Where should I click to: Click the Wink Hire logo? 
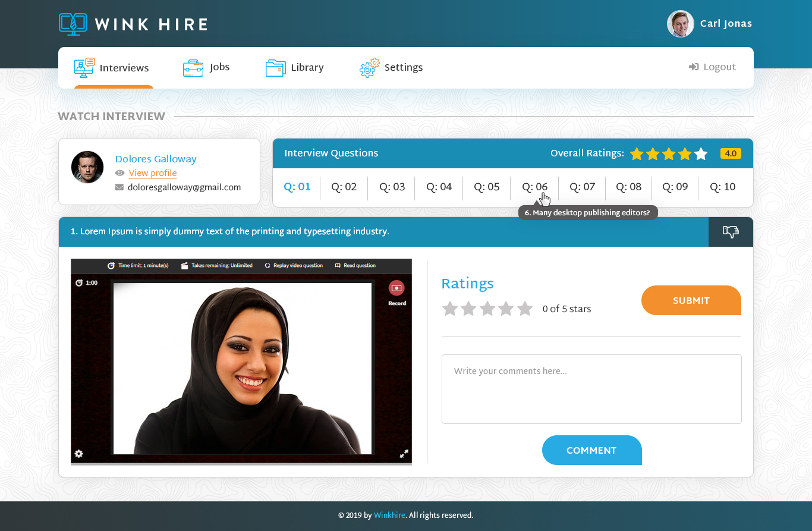coord(134,24)
